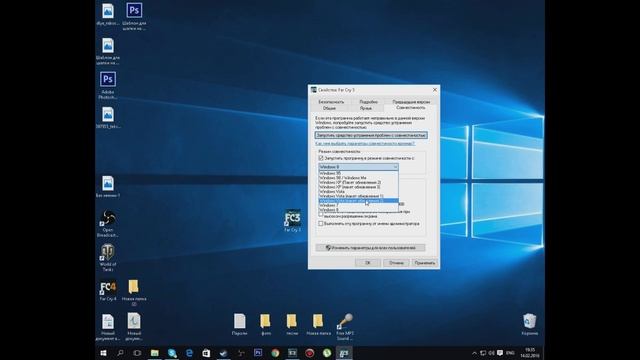Open Google Chrome from the taskbar
The width and height of the screenshot is (640, 360).
click(x=275, y=353)
